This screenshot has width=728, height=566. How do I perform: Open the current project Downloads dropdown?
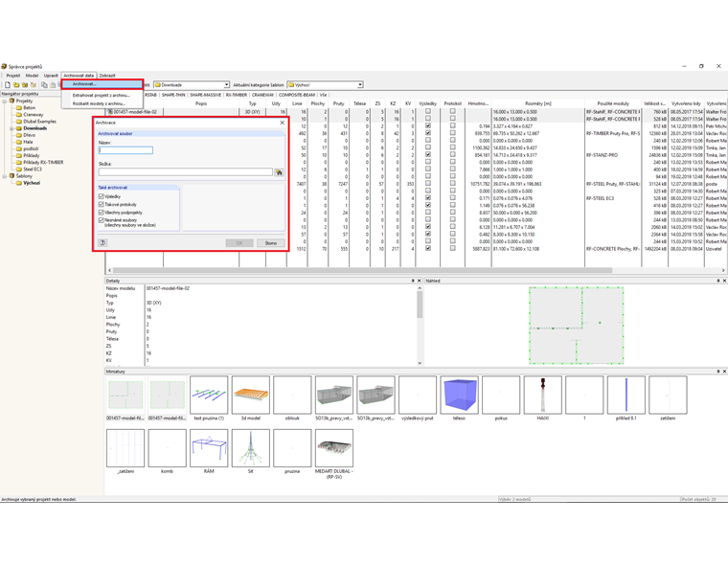226,85
